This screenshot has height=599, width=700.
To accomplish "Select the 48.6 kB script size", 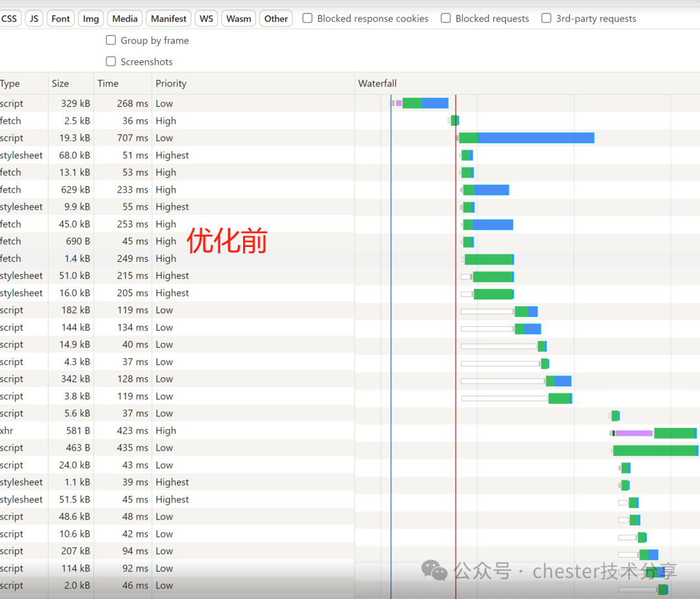I will point(75,517).
